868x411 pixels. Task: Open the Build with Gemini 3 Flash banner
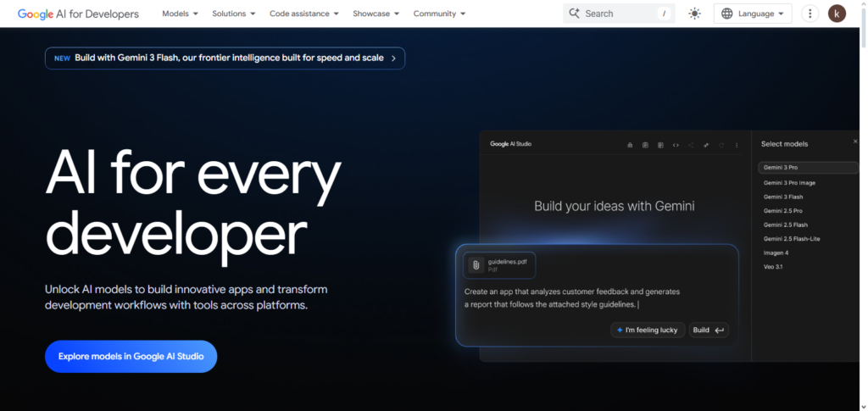pyautogui.click(x=225, y=58)
